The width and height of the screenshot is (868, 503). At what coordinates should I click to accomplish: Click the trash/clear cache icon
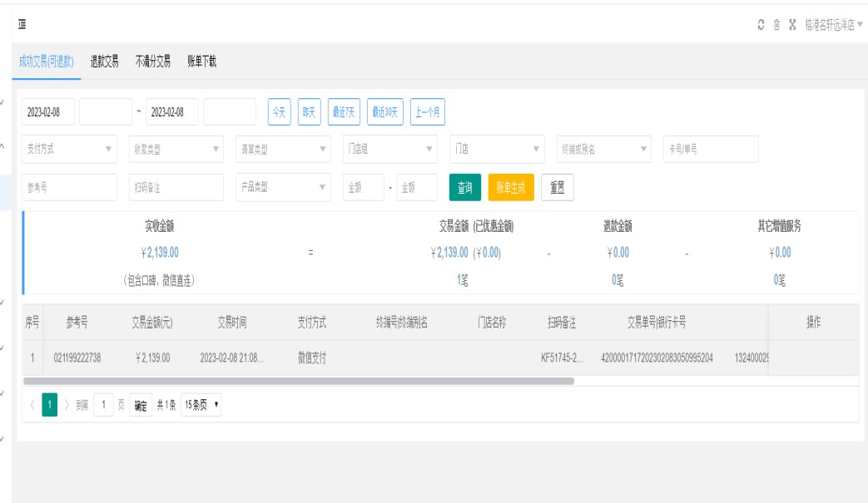click(776, 25)
